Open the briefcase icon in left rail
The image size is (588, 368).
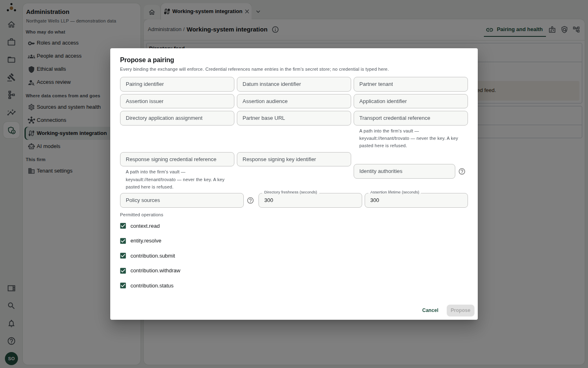[x=11, y=42]
